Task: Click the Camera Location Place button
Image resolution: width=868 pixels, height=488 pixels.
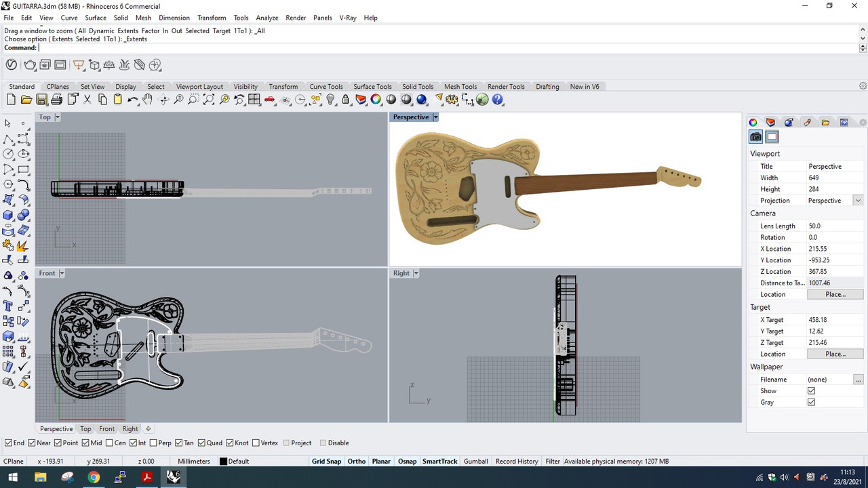Action: [x=835, y=294]
